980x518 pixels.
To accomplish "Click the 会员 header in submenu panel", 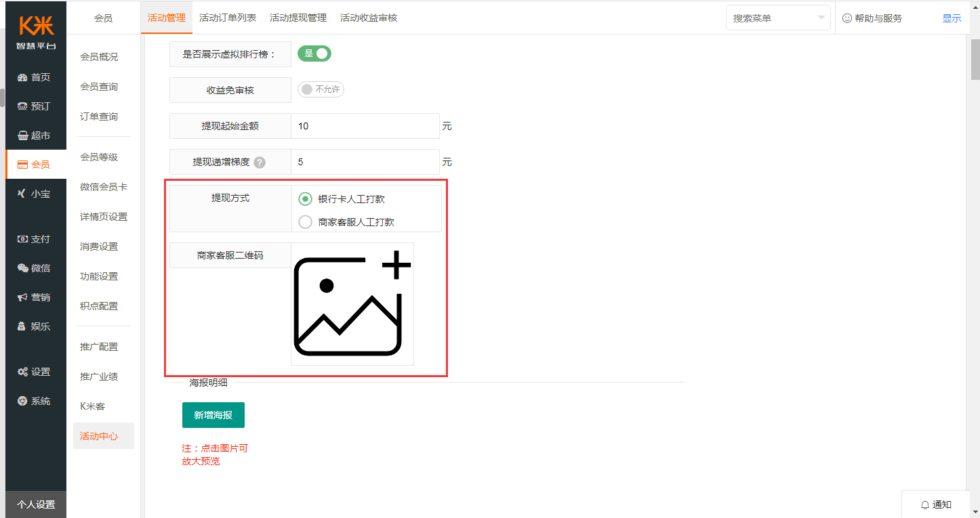I will pyautogui.click(x=104, y=18).
